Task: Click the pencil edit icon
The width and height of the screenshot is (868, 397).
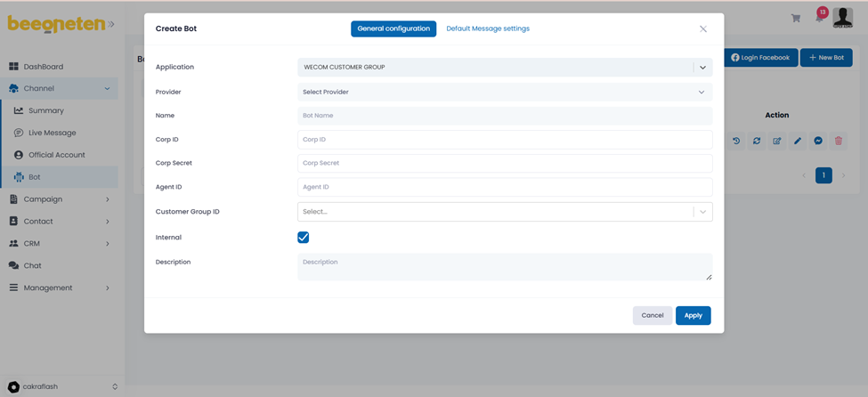Action: coord(798,141)
